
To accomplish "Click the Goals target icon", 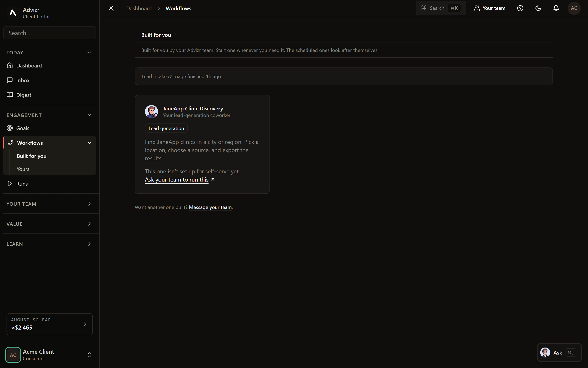I will click(x=10, y=128).
